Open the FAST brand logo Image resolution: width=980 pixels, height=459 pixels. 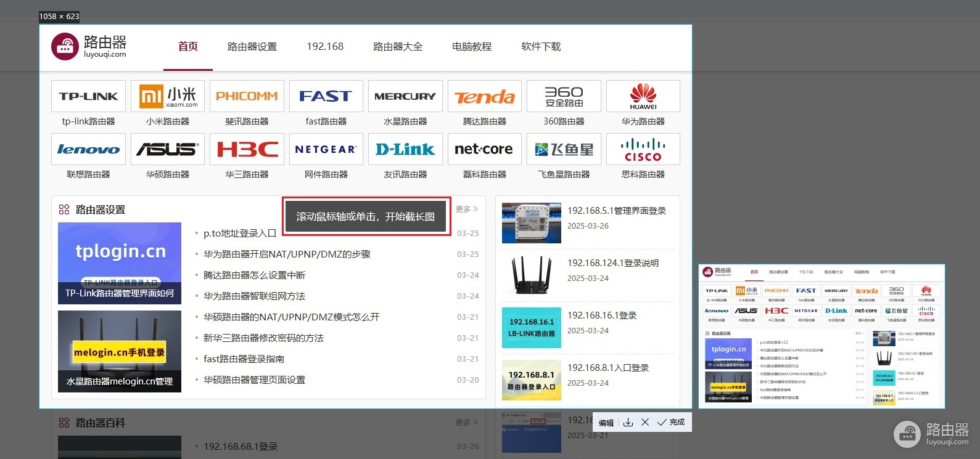click(x=326, y=96)
